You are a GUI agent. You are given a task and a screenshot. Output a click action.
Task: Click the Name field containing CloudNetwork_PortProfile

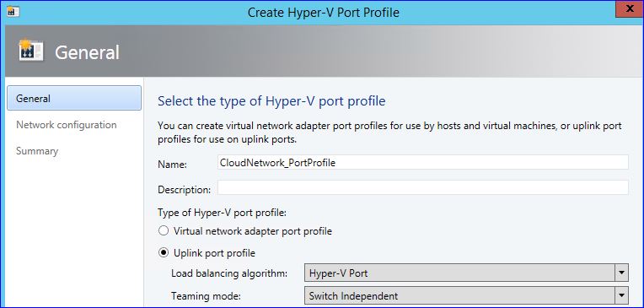click(422, 162)
